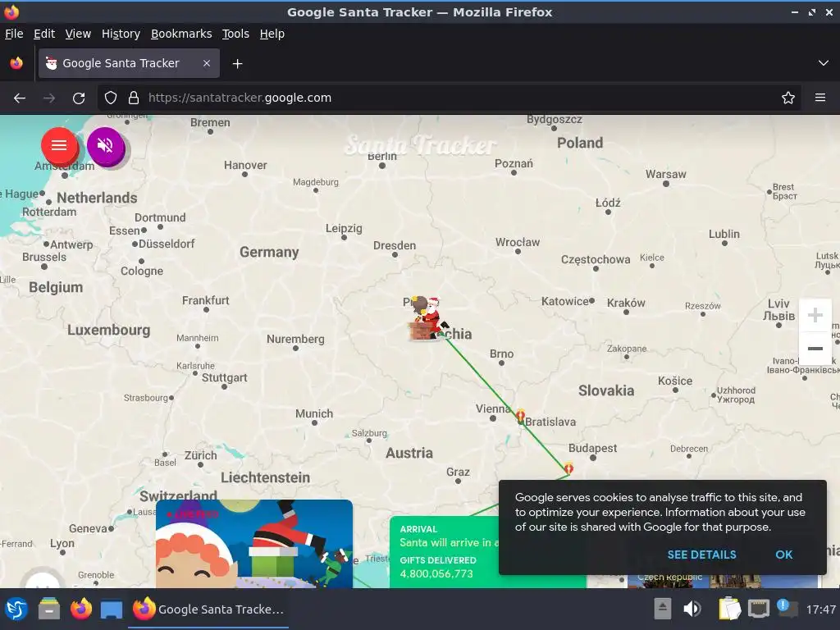Screen dimensions: 840x630
Task: Click the Frankfurt city label
Action: click(205, 300)
